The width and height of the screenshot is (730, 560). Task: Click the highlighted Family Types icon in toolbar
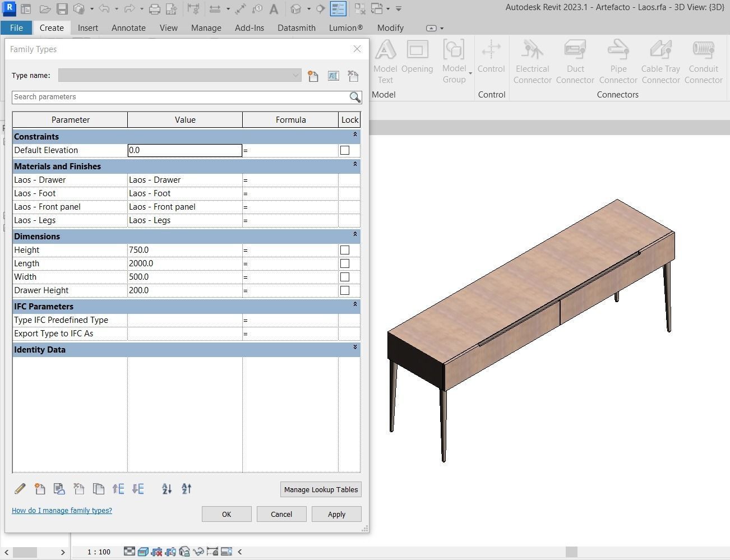coord(338,9)
